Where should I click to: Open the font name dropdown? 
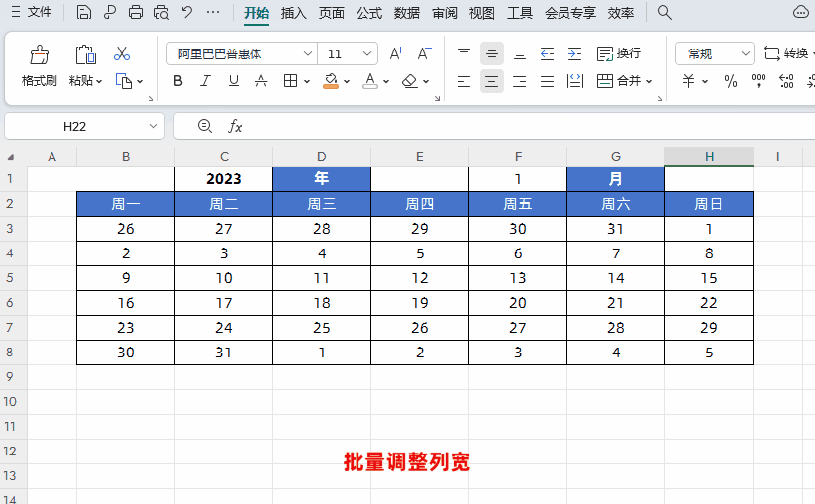click(x=307, y=53)
